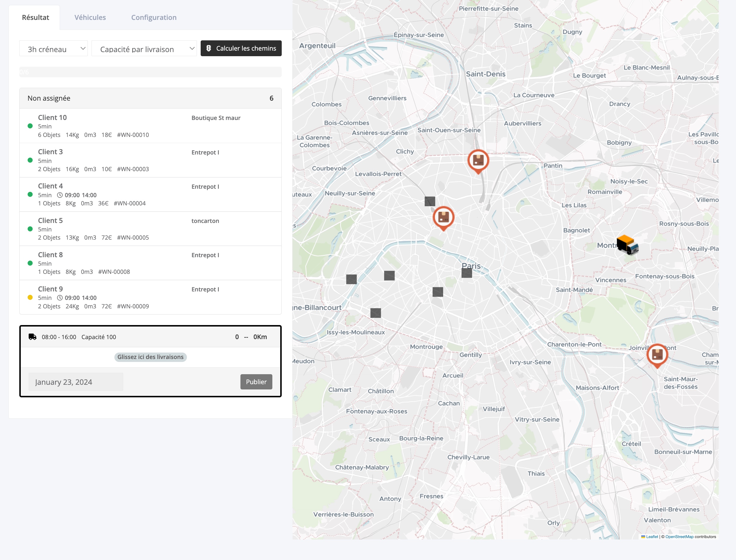The width and height of the screenshot is (736, 560).
Task: Click the clock icon on Client 4's time window
Action: pos(59,195)
